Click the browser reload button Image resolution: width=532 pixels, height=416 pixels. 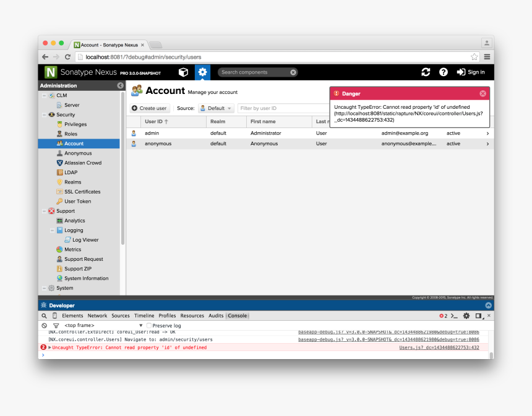pos(67,57)
